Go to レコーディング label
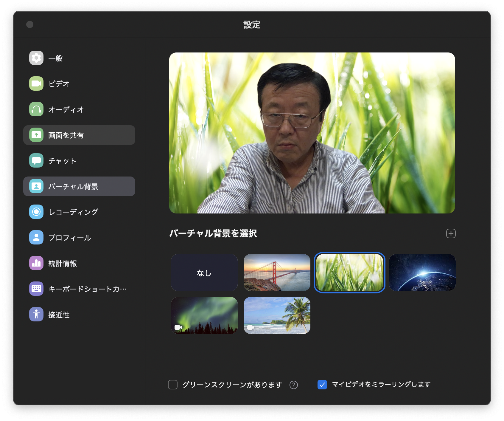The image size is (504, 421). 73,212
